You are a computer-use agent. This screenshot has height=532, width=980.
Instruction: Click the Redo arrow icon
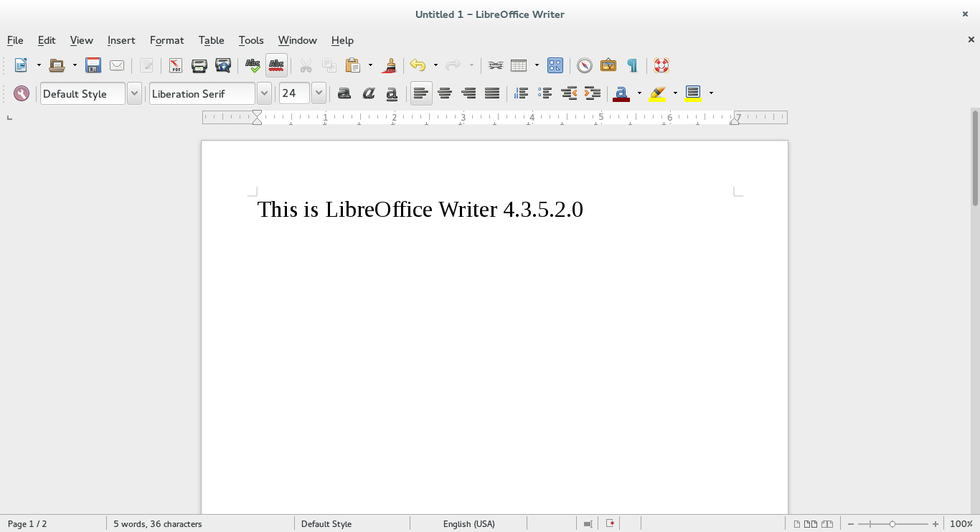453,65
